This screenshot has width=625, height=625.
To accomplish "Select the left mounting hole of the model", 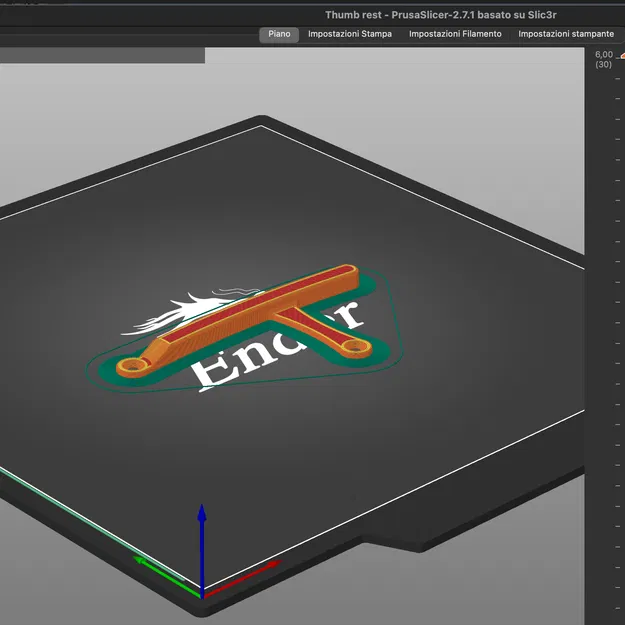I will [133, 366].
